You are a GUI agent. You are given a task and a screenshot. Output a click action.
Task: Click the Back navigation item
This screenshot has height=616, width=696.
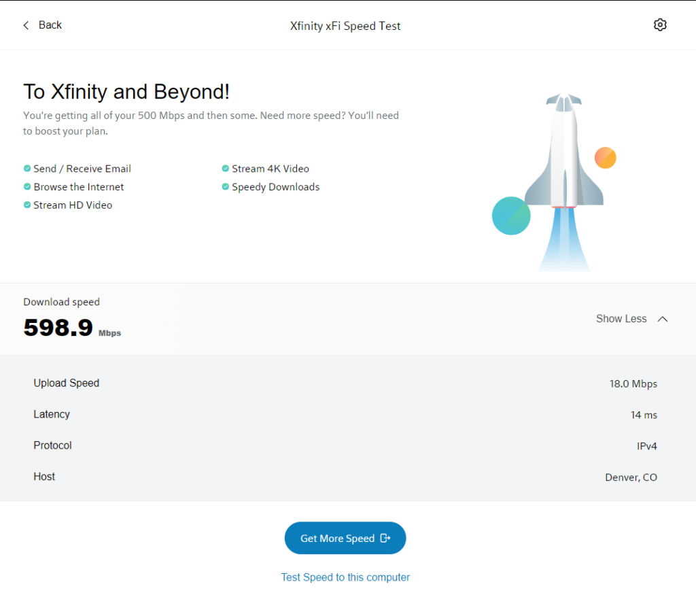(x=42, y=24)
